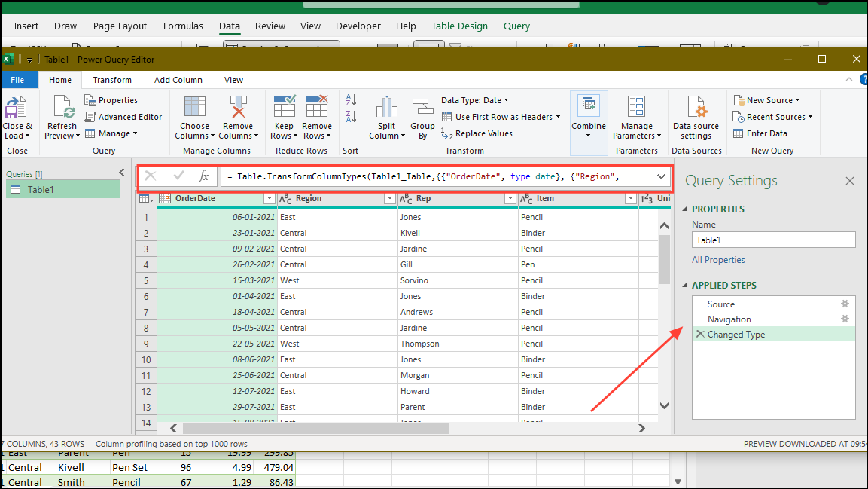Open the Advanced Editor
Image resolution: width=868 pixels, height=489 pixels.
coord(123,116)
